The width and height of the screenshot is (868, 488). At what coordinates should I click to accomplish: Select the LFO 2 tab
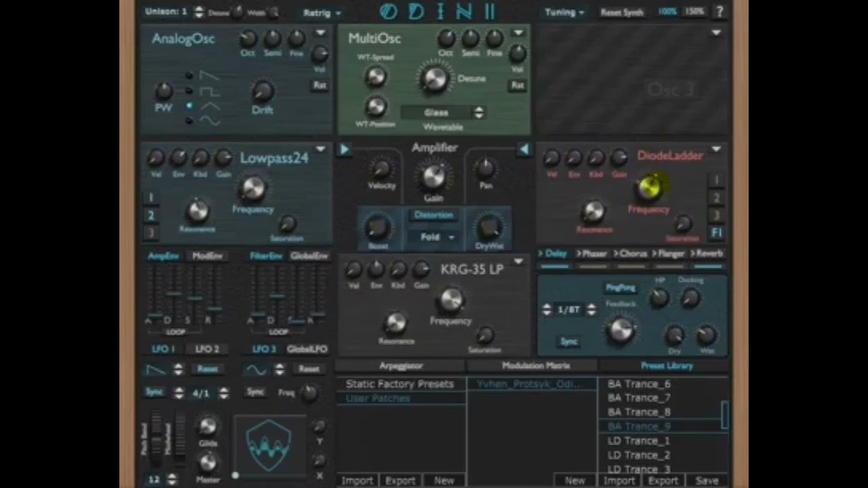click(208, 349)
